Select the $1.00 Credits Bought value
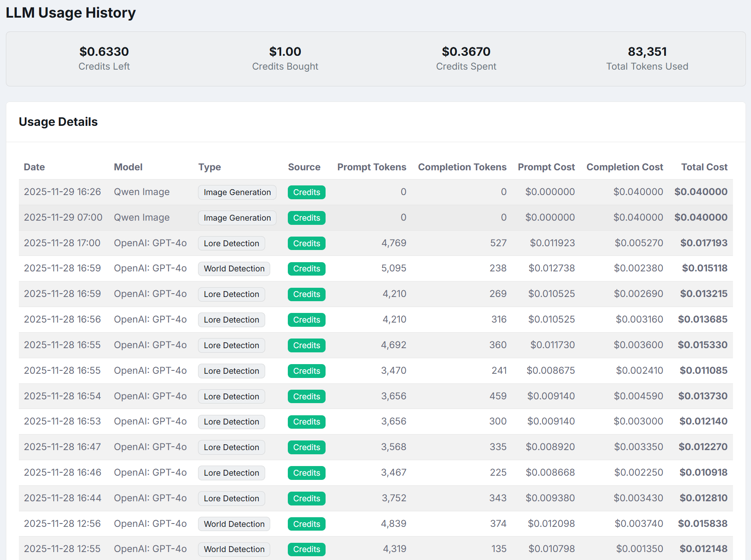The width and height of the screenshot is (751, 560). click(285, 52)
